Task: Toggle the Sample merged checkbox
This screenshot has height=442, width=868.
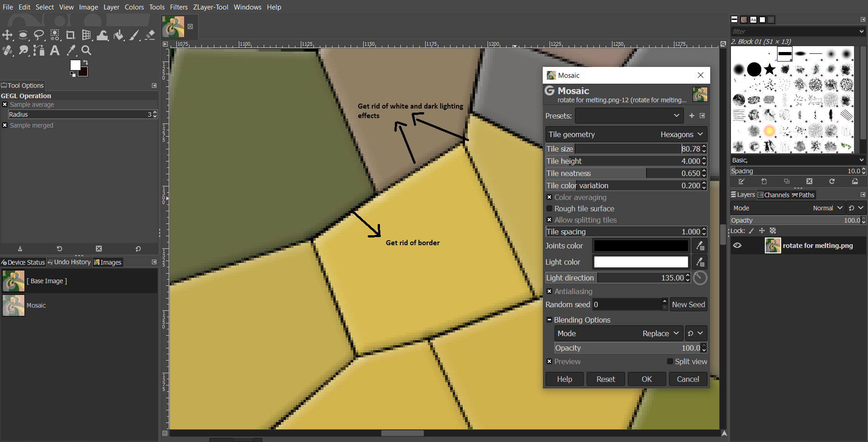Action: [5, 125]
